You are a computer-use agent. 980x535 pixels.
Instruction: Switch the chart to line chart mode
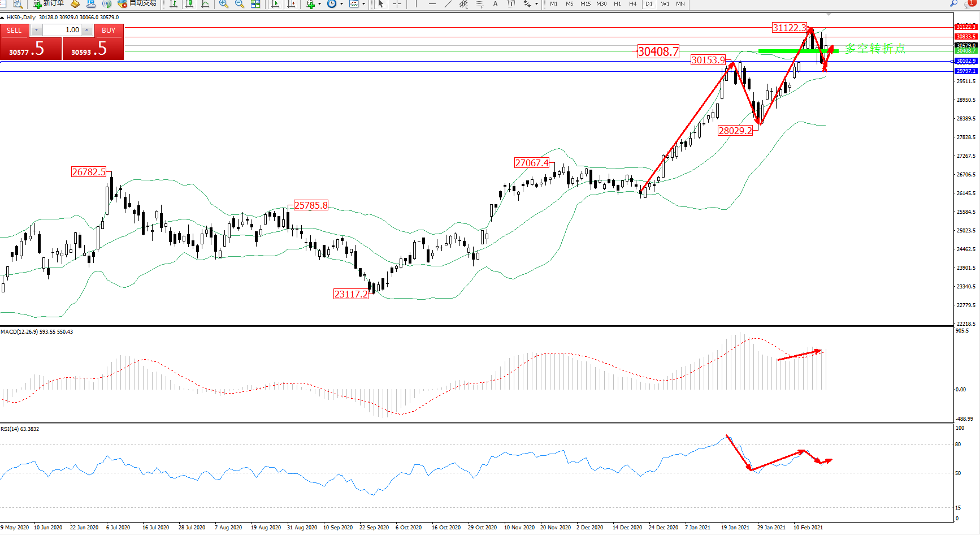coord(205,4)
